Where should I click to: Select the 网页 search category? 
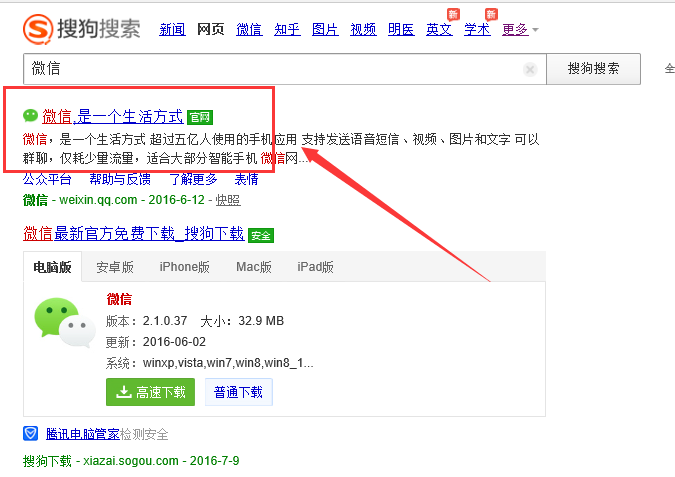pos(211,29)
